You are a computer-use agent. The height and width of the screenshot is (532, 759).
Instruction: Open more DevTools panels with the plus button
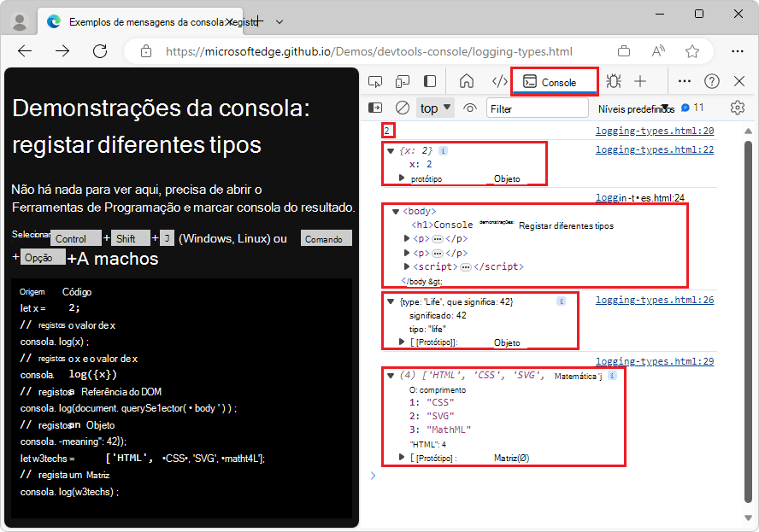(x=639, y=81)
